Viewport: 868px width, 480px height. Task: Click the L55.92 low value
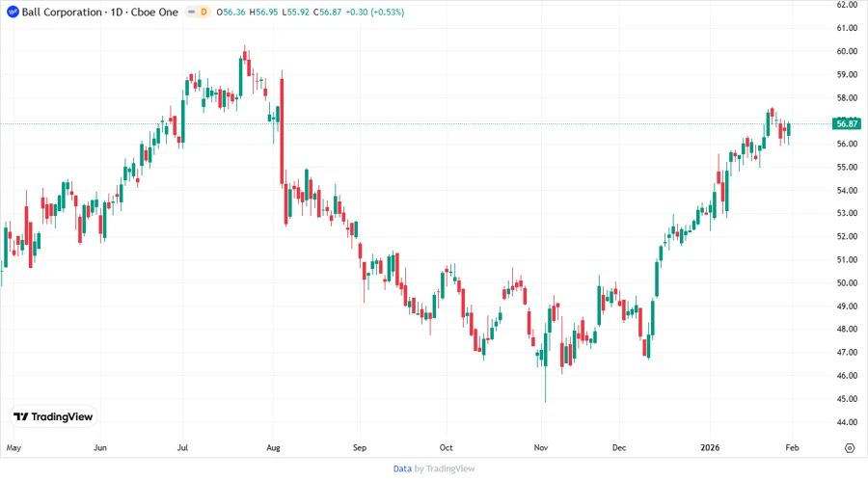pyautogui.click(x=296, y=12)
